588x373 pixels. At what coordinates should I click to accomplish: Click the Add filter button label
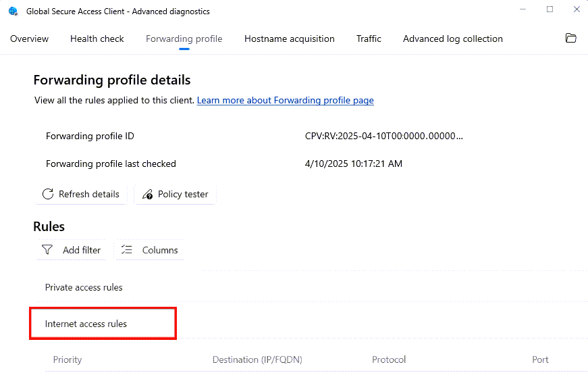point(82,250)
